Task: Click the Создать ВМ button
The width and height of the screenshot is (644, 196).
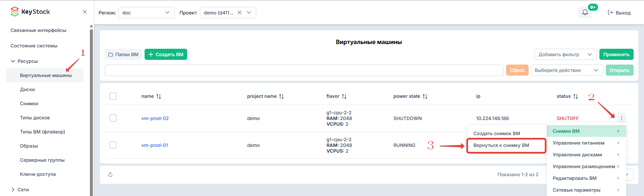Action: click(166, 54)
